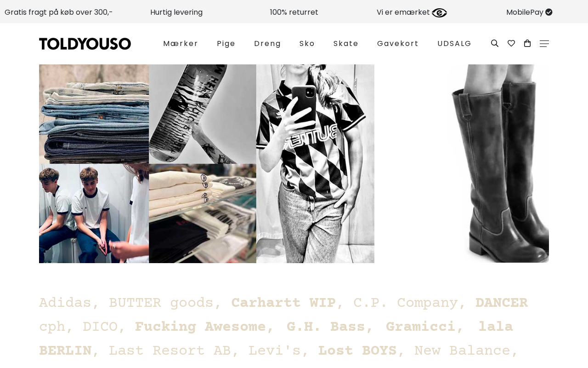The width and height of the screenshot is (588, 368).
Task: Click the MobilePay checkmark icon
Action: [x=549, y=12]
